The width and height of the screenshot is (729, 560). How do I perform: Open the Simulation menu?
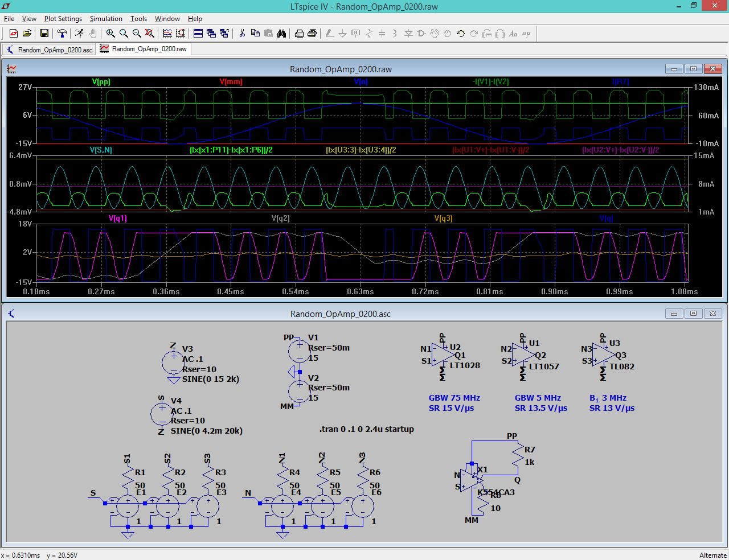106,19
